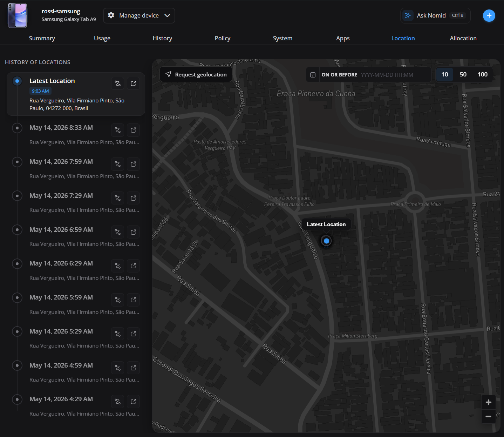
Task: Open 8:33 AM location externally
Action: pyautogui.click(x=134, y=130)
